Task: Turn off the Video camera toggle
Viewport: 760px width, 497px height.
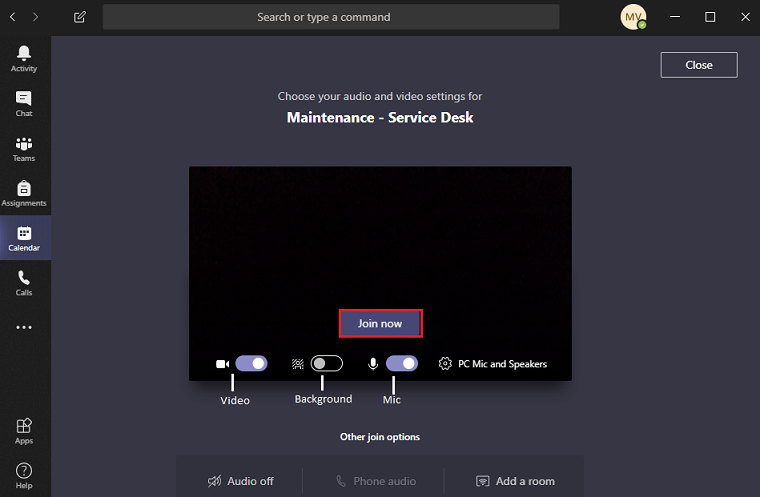Action: click(251, 364)
